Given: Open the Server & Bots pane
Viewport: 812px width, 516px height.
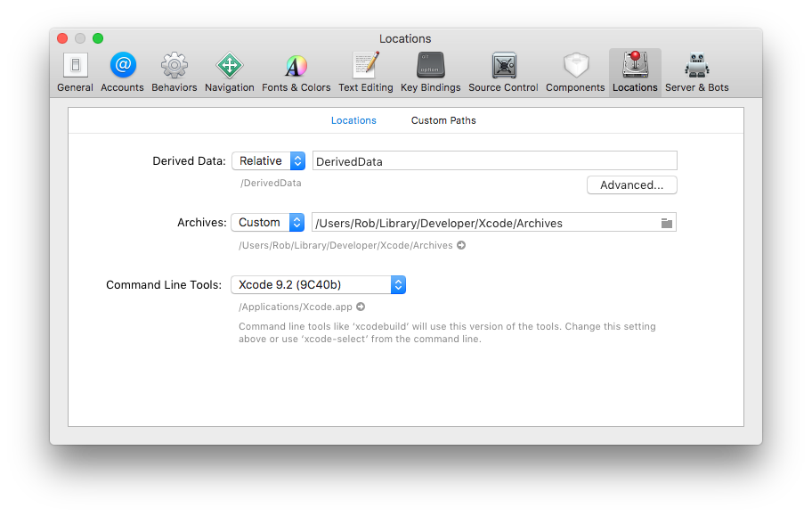Looking at the screenshot, I should coord(696,72).
